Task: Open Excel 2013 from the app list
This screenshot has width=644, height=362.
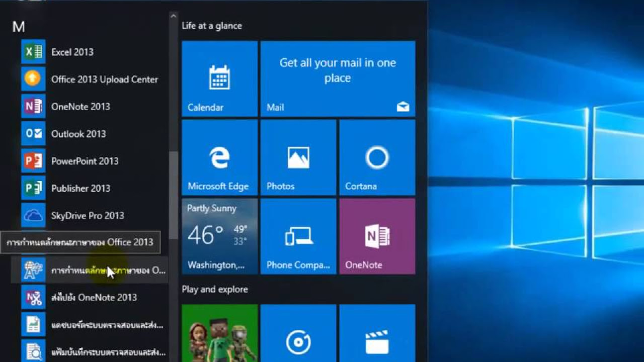Action: point(90,52)
